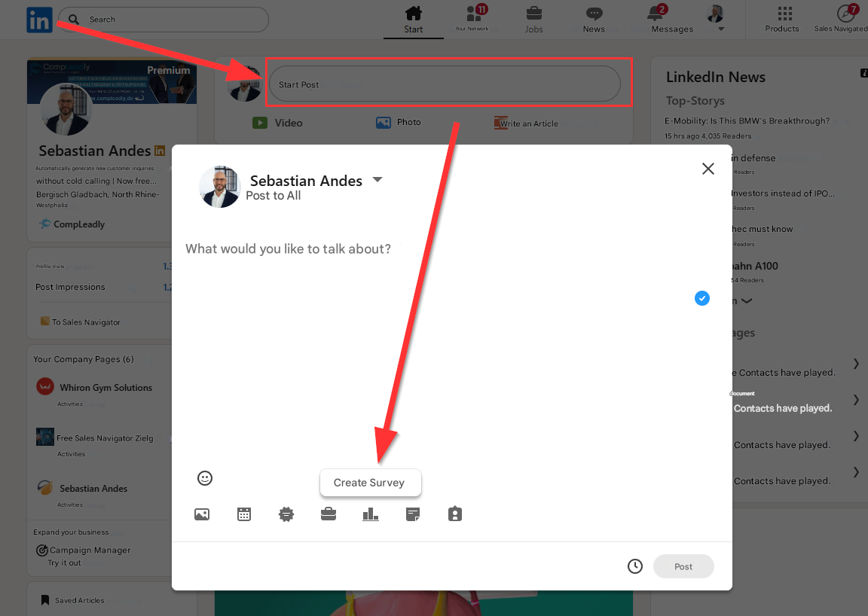The image size is (868, 616).
Task: Expand first arrow in the games list
Action: 856,364
